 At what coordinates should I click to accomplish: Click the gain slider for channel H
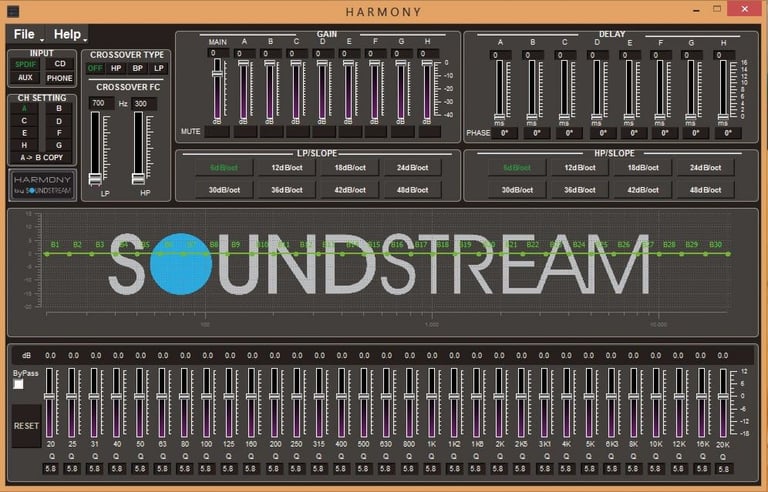tap(427, 90)
